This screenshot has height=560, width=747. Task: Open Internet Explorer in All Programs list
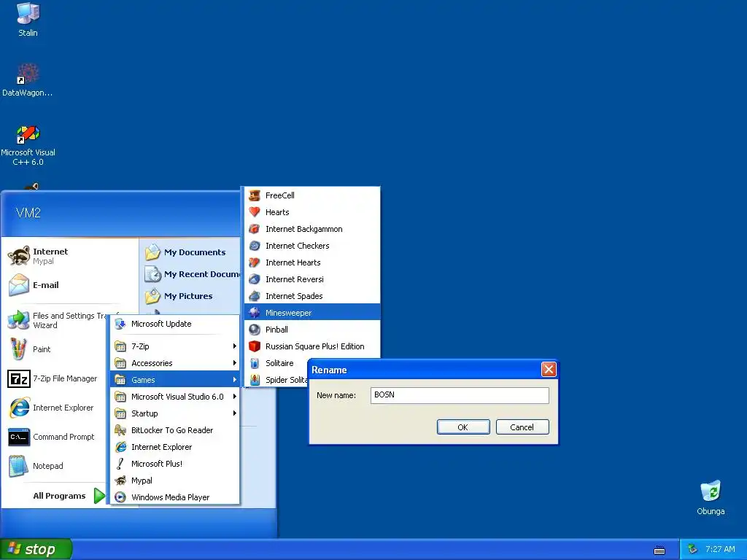(x=175, y=447)
